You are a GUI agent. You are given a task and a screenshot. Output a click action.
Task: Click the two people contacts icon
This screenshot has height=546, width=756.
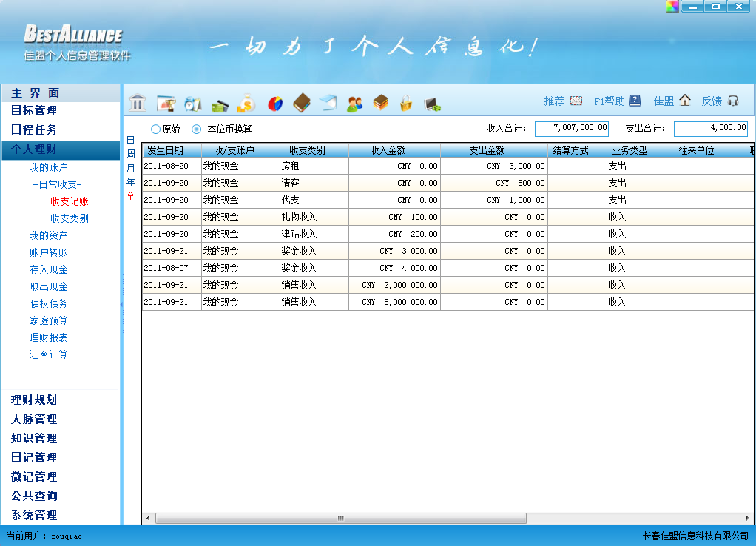[x=355, y=104]
